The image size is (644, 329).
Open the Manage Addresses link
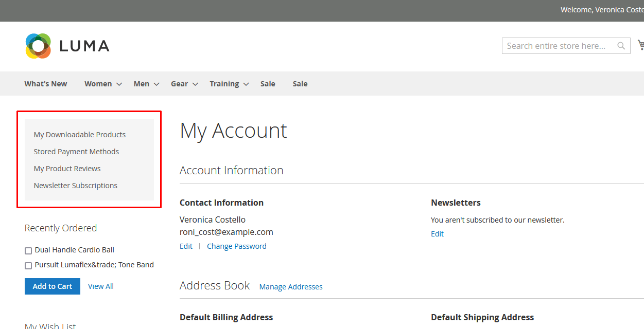[x=291, y=287]
